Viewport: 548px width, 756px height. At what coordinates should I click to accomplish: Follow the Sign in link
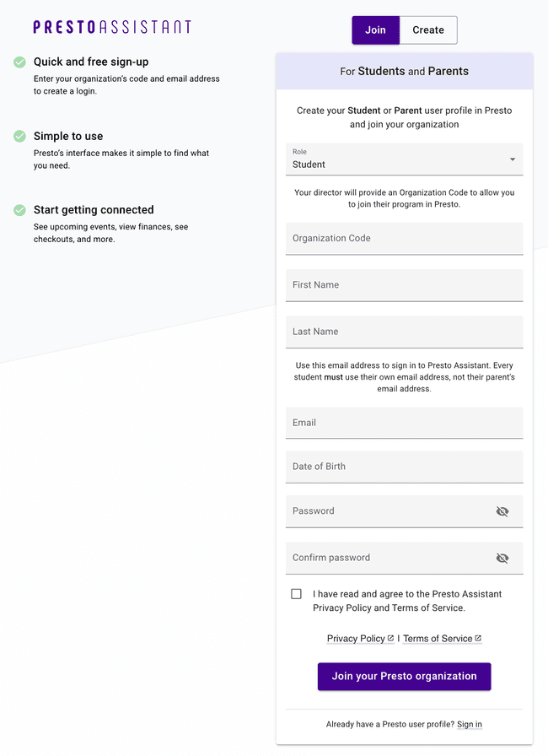469,724
